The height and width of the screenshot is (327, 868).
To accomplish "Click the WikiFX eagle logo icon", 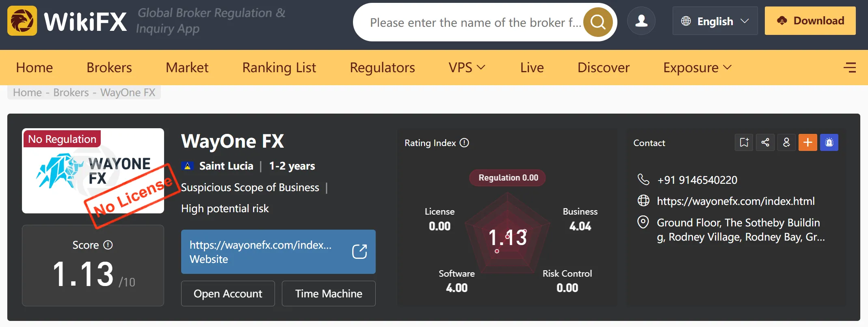I will pyautogui.click(x=22, y=21).
